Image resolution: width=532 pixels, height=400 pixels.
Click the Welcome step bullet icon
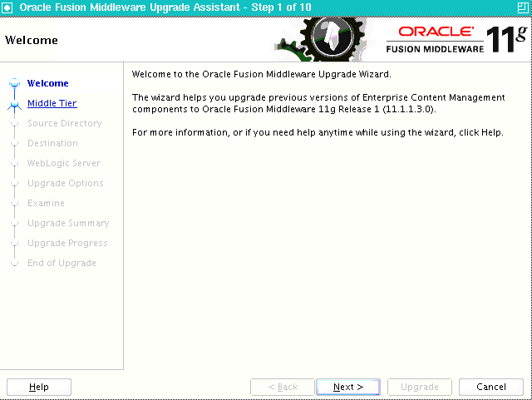click(x=15, y=83)
